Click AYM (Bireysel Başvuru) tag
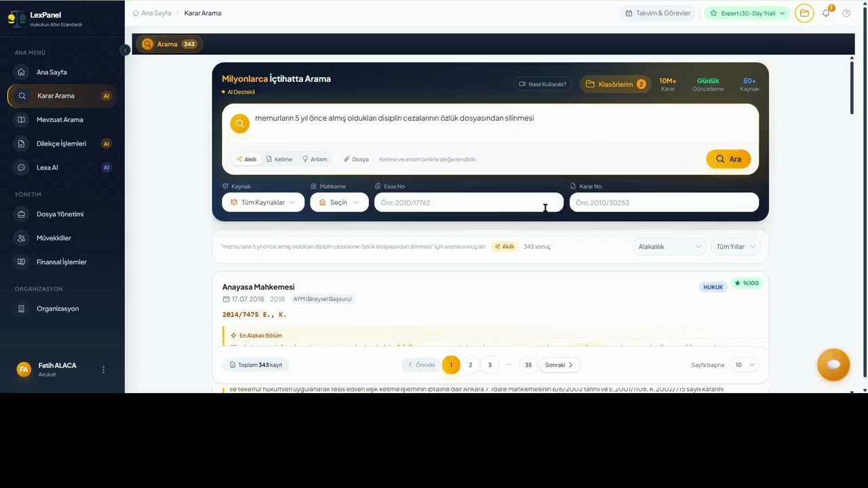Screen dimensions: 868x488 (322, 299)
